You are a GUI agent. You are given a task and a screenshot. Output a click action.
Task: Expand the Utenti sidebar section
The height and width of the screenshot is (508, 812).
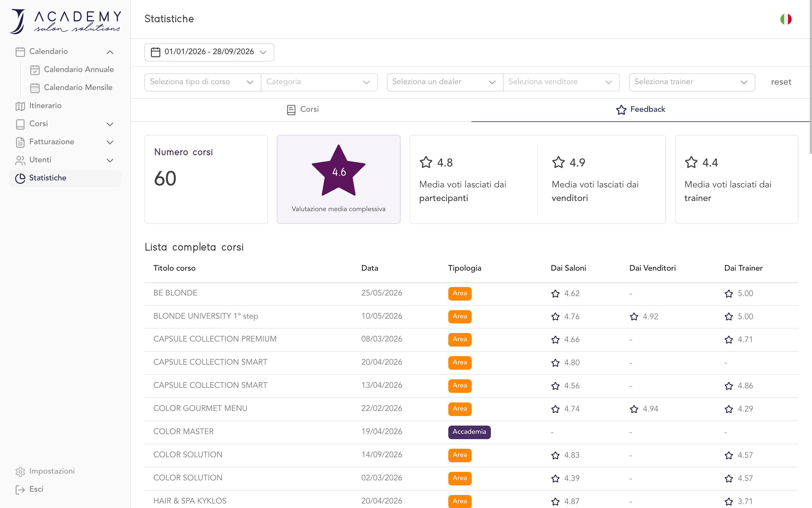click(x=110, y=161)
